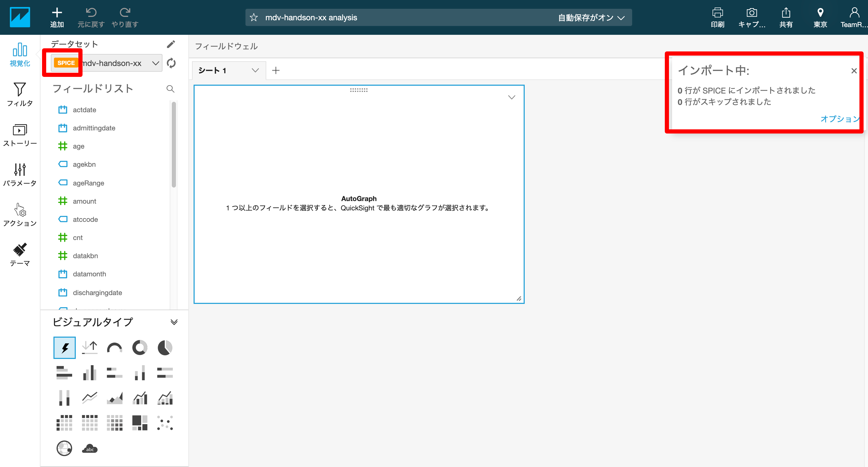Select the scatter plot visual type
The image size is (868, 467).
(165, 423)
